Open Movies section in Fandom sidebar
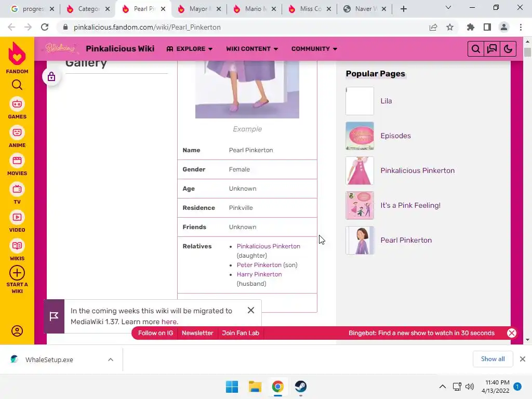Image resolution: width=532 pixels, height=399 pixels. click(x=17, y=165)
